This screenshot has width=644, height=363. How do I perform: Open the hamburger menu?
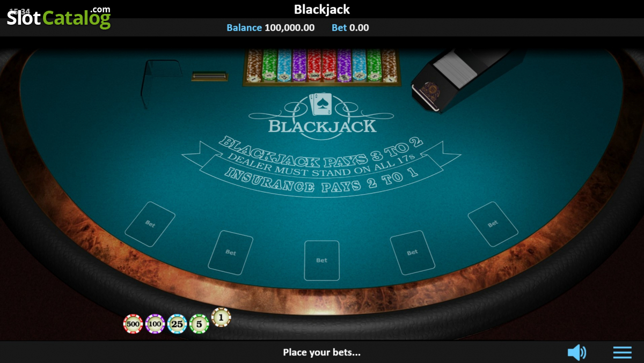click(623, 352)
